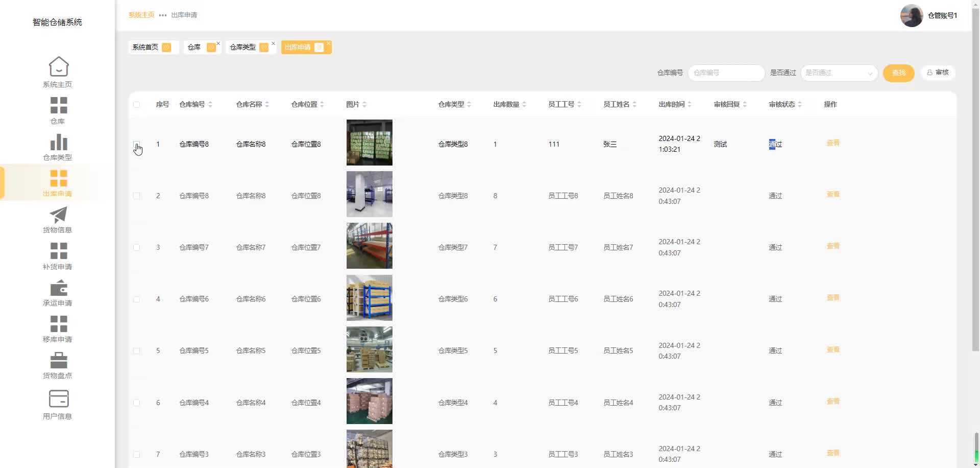Sort by 审核状态 column

point(800,104)
